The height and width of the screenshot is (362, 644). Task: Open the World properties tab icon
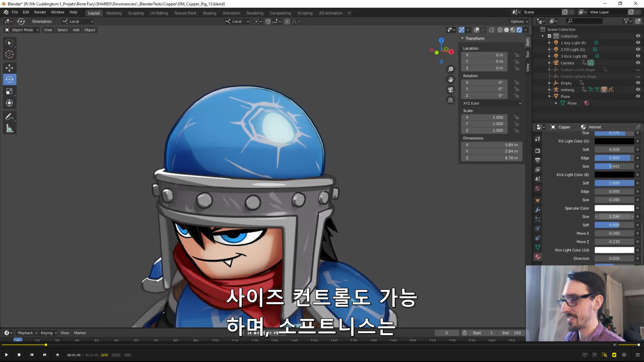(x=538, y=188)
